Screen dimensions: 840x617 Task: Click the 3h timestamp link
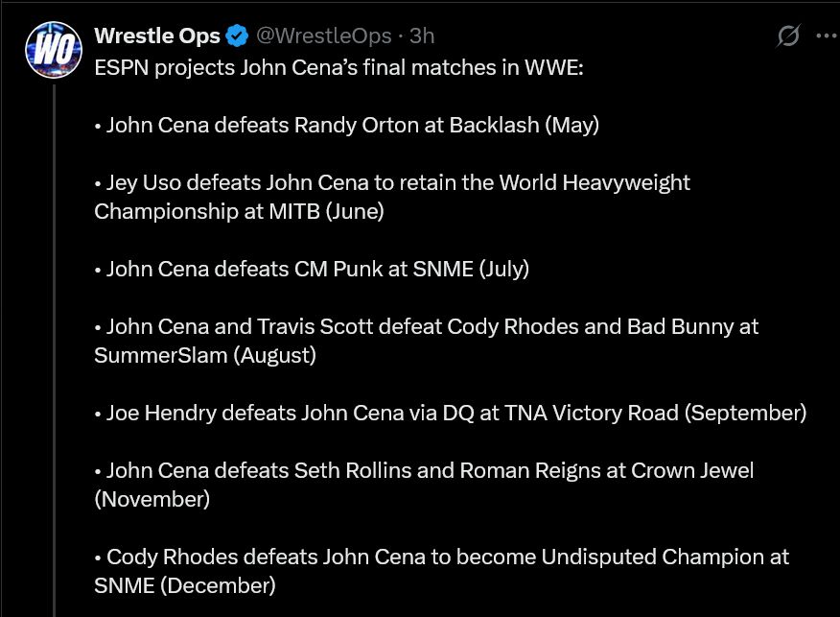click(422, 36)
